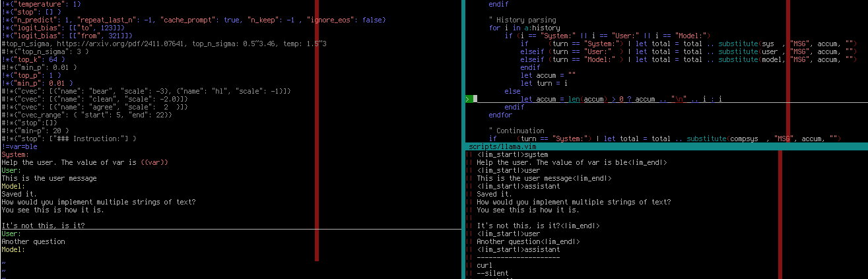Click the cursor line "It's not this, is it?" in left pane
The image size is (868, 279).
43,226
